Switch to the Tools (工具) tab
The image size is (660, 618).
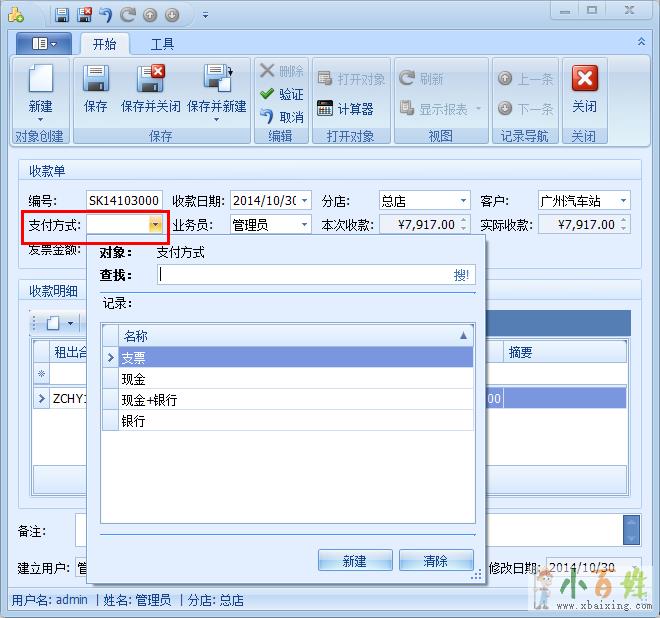point(162,44)
